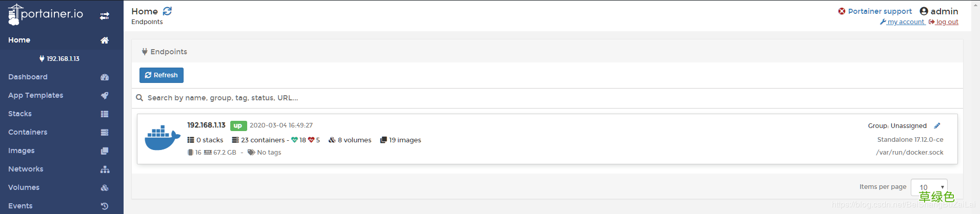Open Stacks in the sidebar
The width and height of the screenshot is (980, 214).
coord(20,114)
